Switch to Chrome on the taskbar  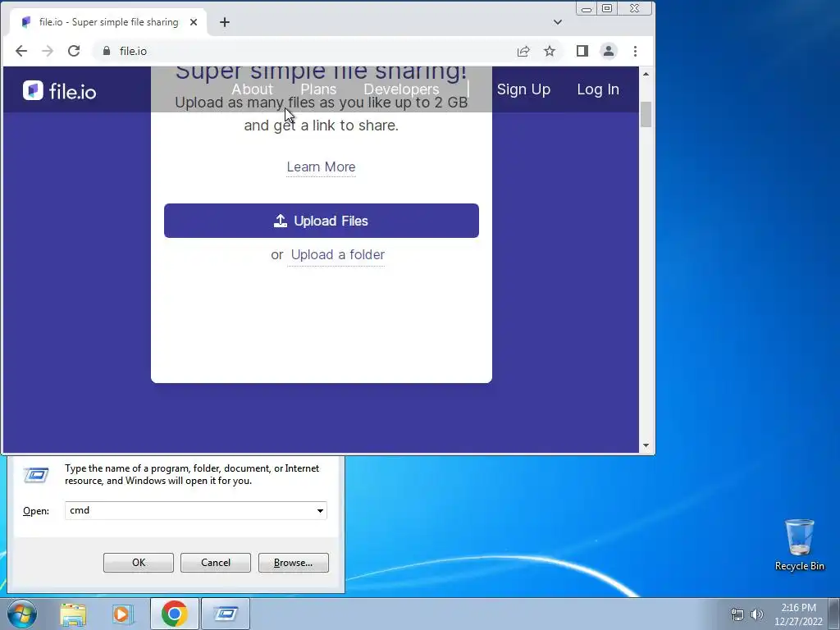(x=174, y=614)
